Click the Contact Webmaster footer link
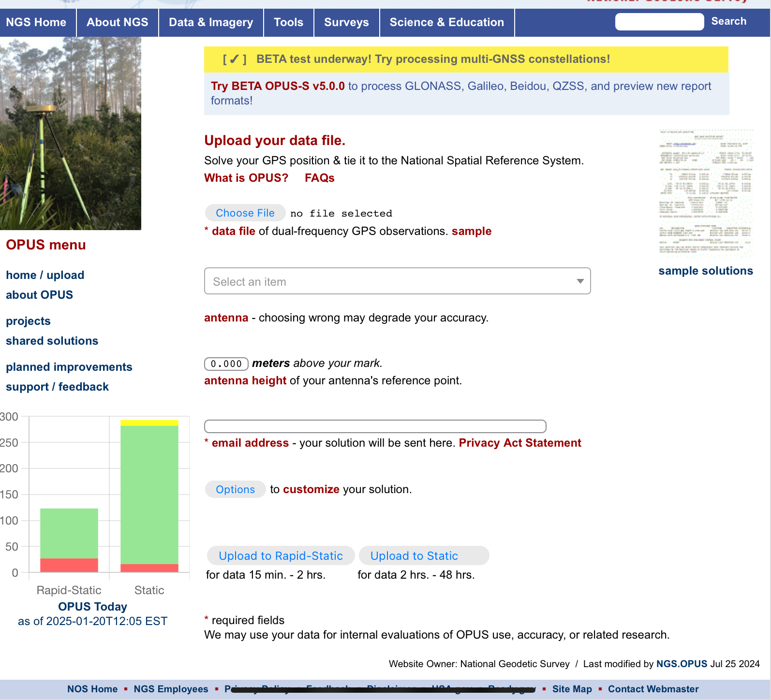 tap(653, 689)
